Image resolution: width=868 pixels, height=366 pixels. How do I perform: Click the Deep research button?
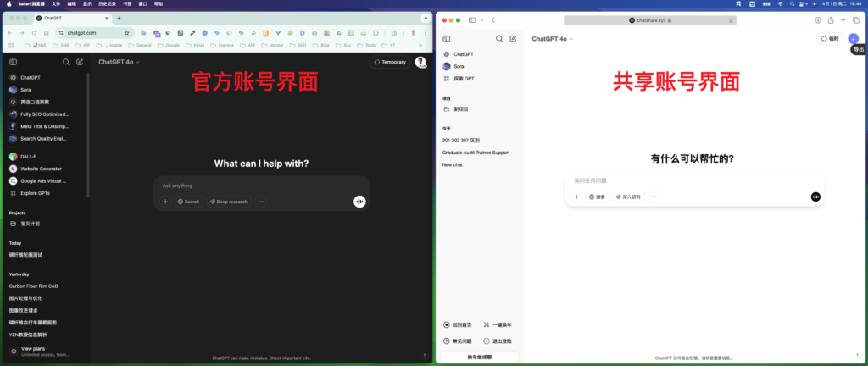[x=228, y=202]
